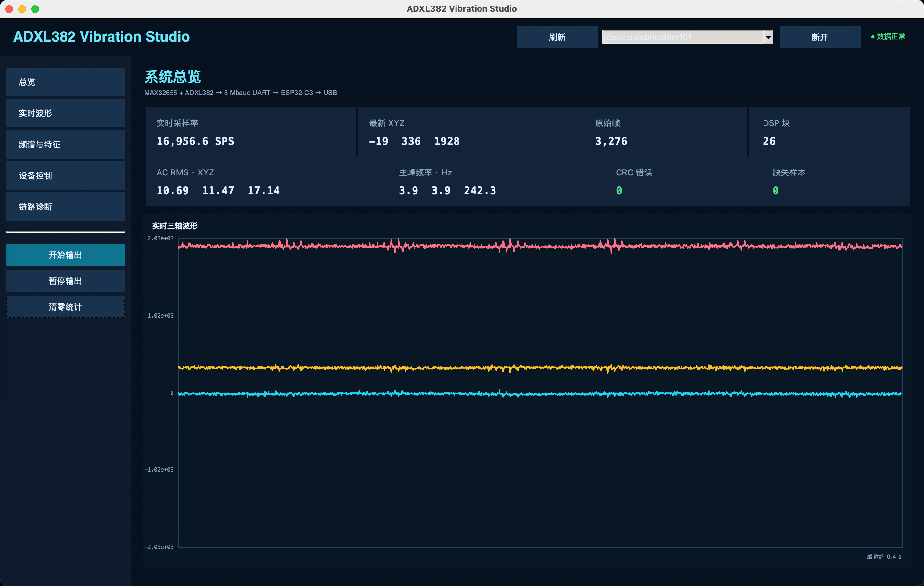Click the 实时三轴波形 chart title

pyautogui.click(x=174, y=226)
